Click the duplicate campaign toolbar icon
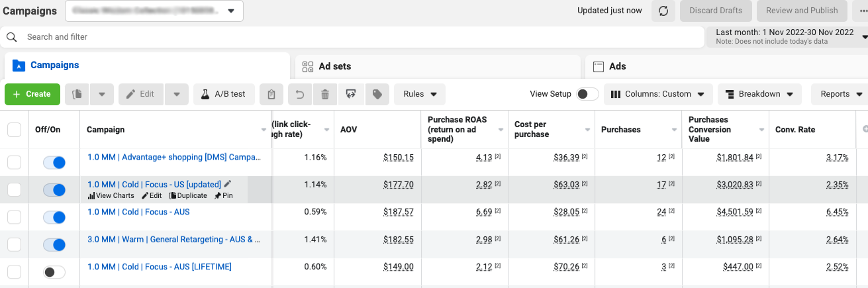Image resolution: width=868 pixels, height=288 pixels. [x=77, y=94]
